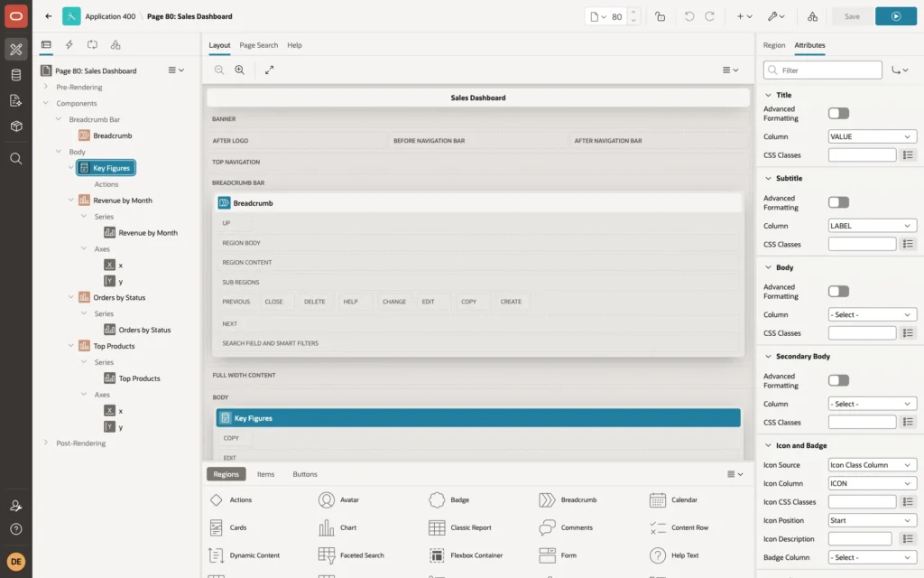Viewport: 924px width, 578px height.
Task: Select the Calendar region in gallery
Action: [673, 500]
